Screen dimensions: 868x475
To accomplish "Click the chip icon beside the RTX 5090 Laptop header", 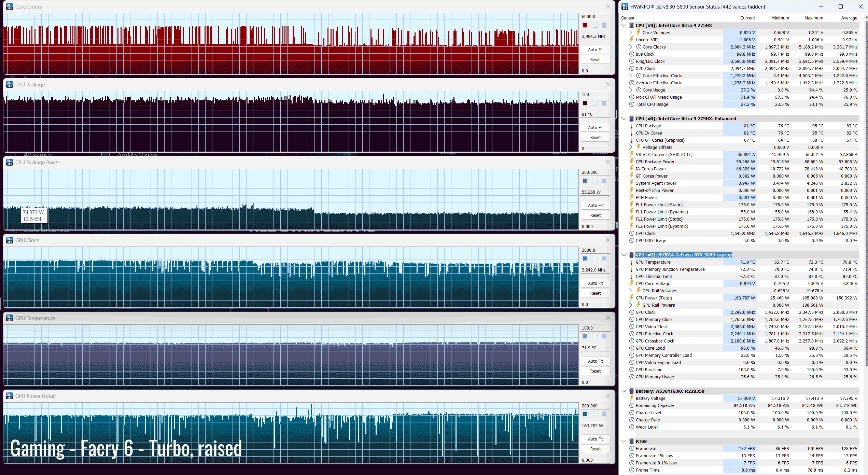I will [632, 255].
